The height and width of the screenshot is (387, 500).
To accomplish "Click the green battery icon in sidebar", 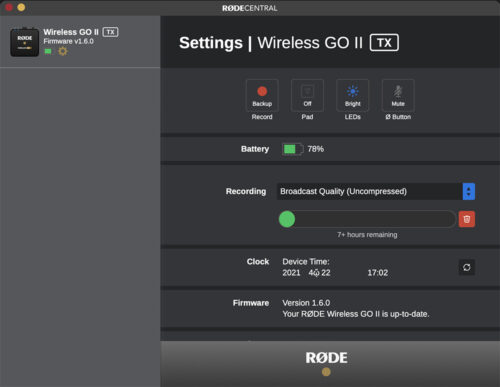I will [48, 51].
